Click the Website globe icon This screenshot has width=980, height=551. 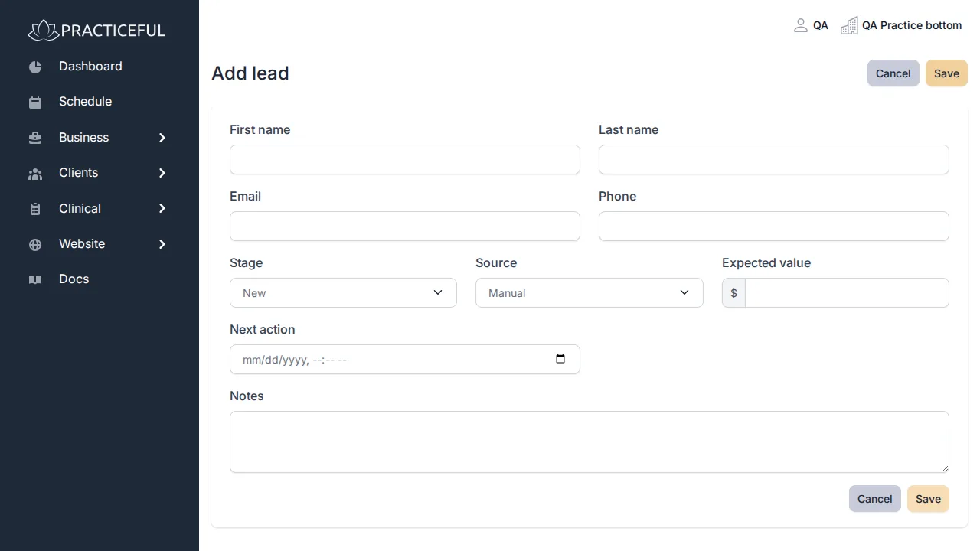coord(35,245)
